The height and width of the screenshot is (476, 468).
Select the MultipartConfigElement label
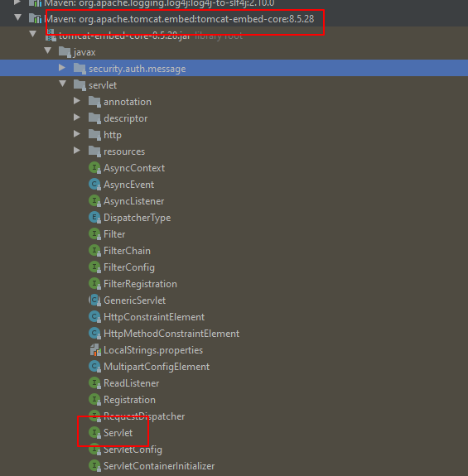click(157, 367)
